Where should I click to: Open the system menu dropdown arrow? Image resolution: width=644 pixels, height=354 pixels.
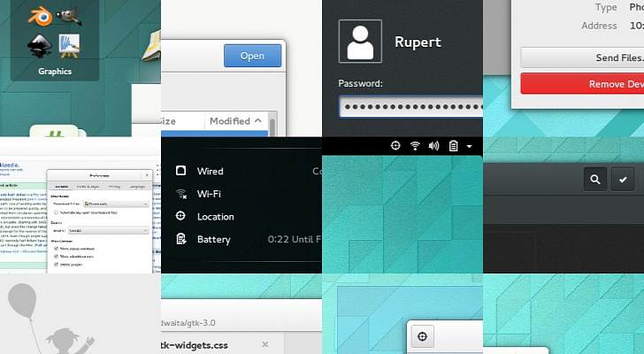pos(470,146)
